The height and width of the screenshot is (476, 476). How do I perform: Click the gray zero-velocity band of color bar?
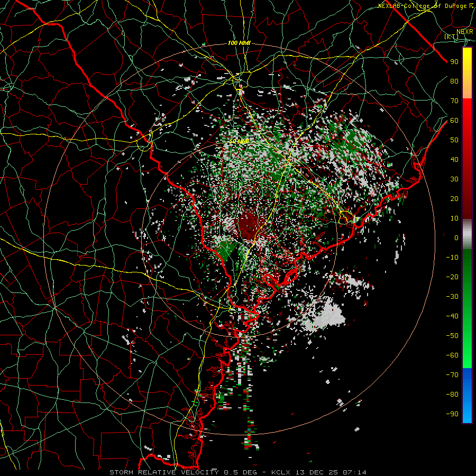point(467,234)
